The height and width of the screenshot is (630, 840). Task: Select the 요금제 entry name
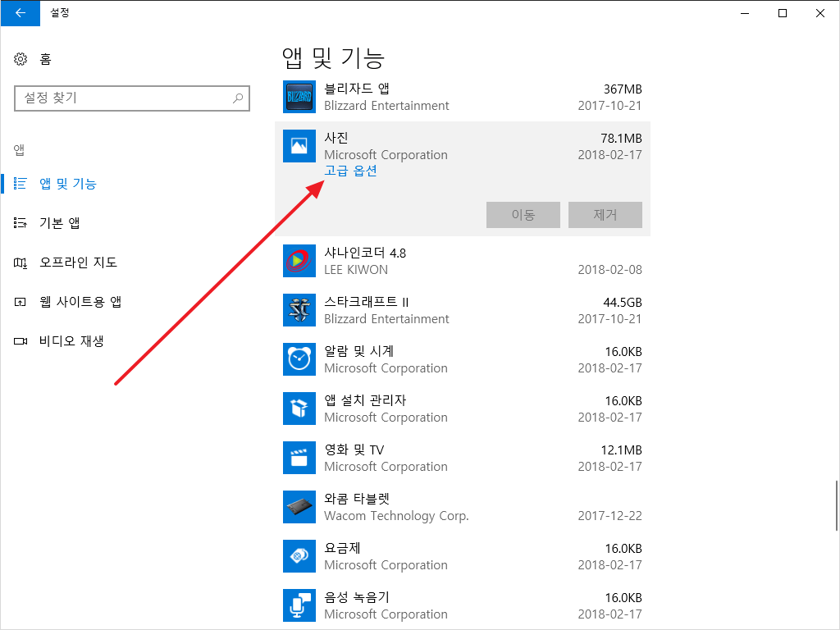[x=342, y=548]
